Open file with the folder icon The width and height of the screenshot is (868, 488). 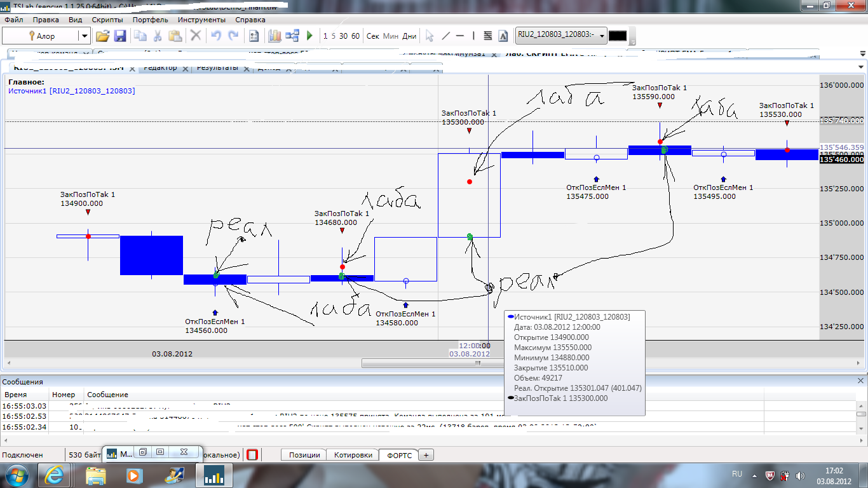102,36
